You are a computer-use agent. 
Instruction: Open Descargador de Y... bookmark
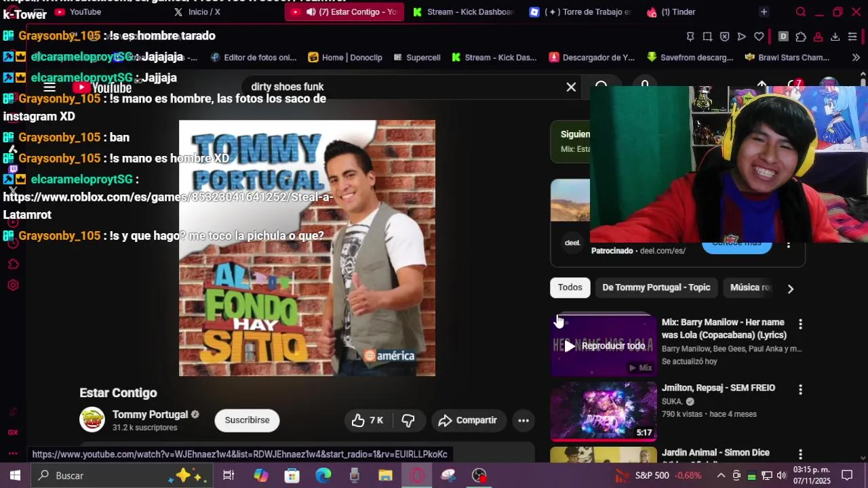592,58
